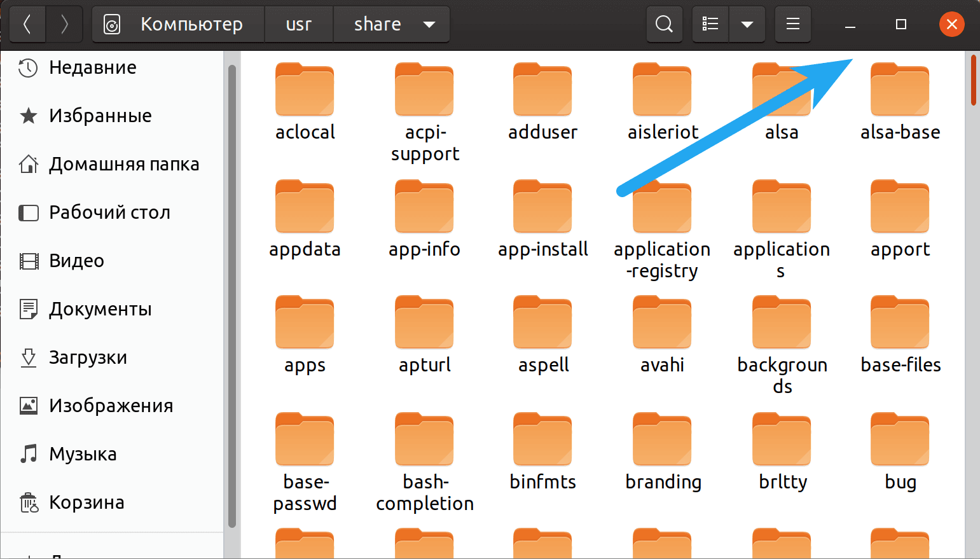Open Изображения in the sidebar
The width and height of the screenshot is (980, 559).
click(112, 406)
